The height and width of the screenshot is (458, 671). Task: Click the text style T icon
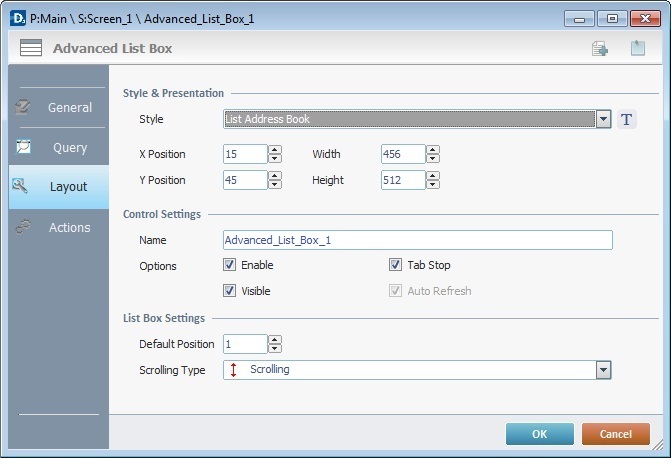click(x=627, y=119)
